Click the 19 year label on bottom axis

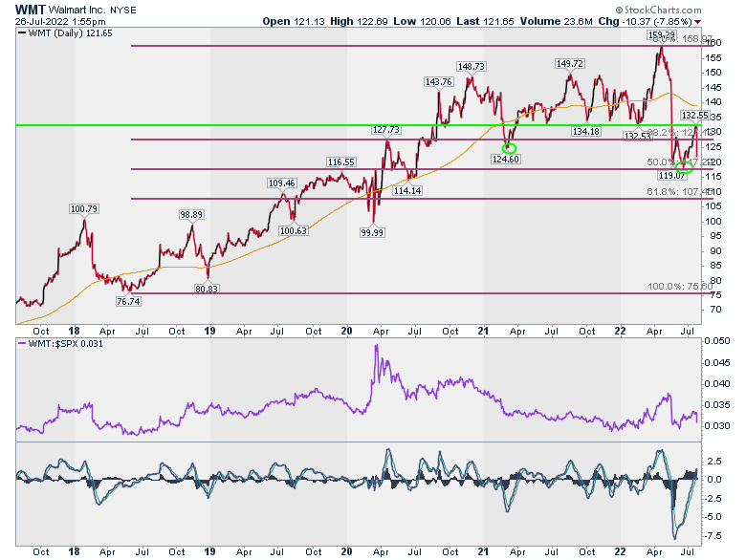(209, 551)
